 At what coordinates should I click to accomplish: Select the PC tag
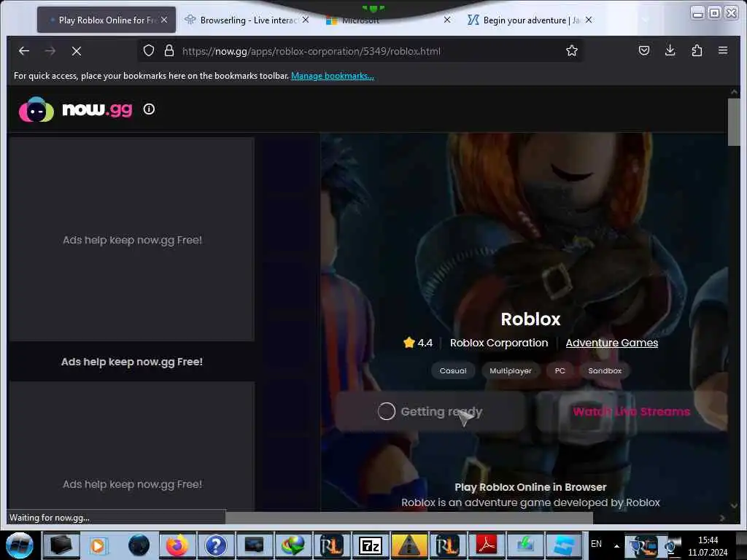point(560,370)
